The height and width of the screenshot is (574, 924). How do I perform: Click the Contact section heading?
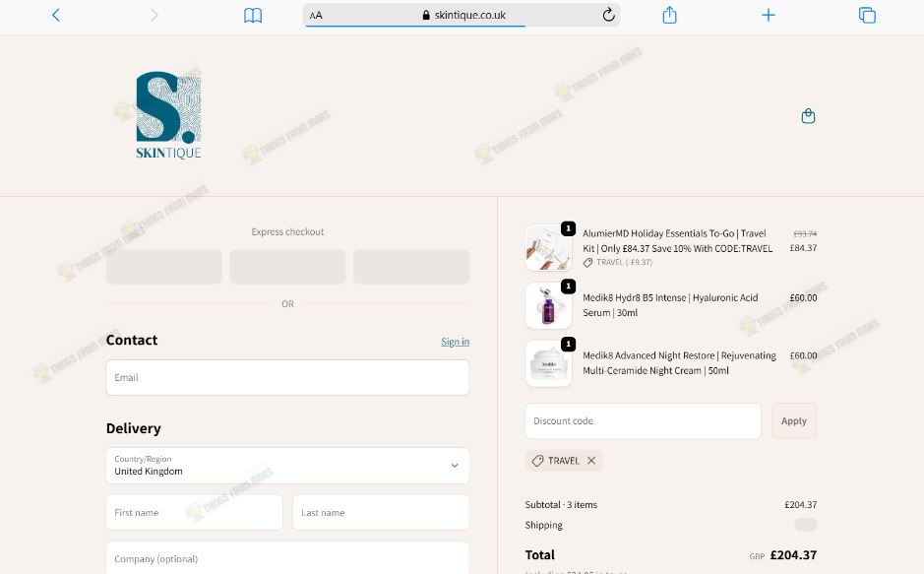click(x=132, y=340)
